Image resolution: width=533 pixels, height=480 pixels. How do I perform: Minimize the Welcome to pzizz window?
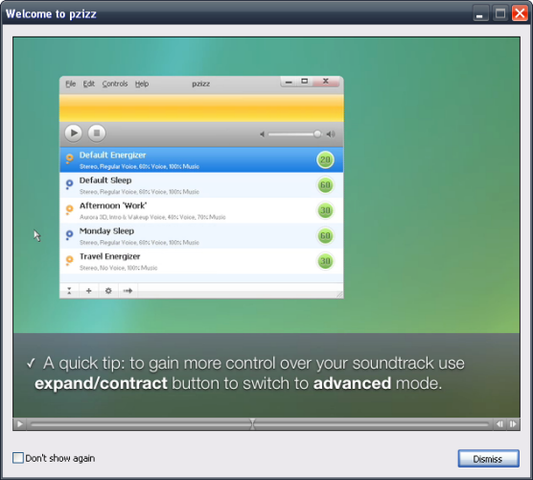pyautogui.click(x=480, y=14)
